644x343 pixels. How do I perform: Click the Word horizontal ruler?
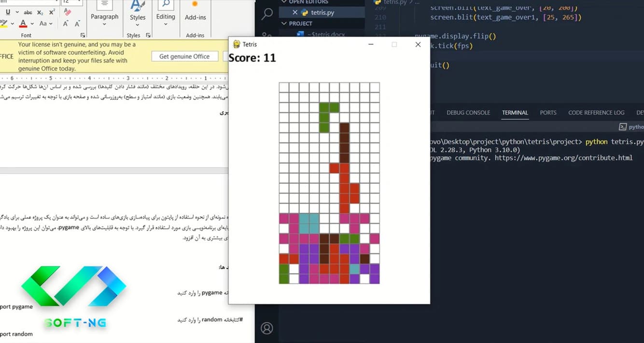(114, 78)
